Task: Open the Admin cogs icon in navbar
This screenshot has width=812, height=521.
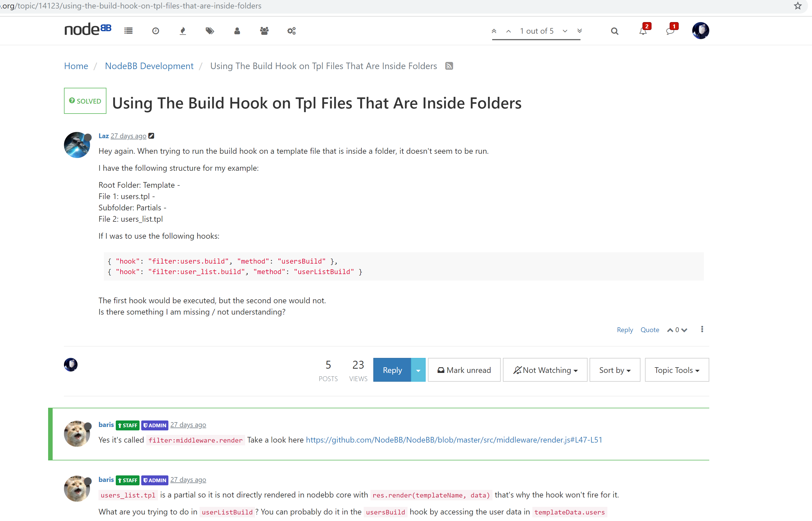Action: pos(292,31)
